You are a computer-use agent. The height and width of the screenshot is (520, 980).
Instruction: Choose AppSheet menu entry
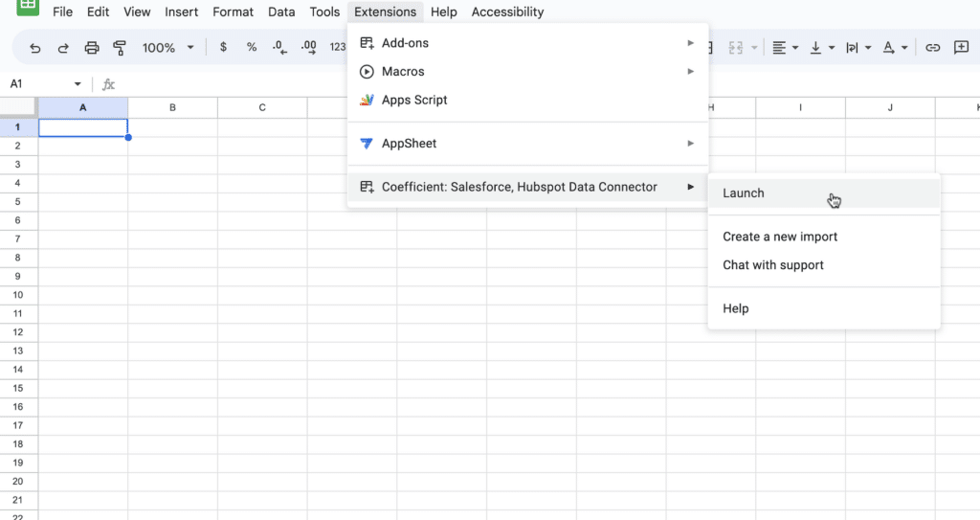(528, 144)
